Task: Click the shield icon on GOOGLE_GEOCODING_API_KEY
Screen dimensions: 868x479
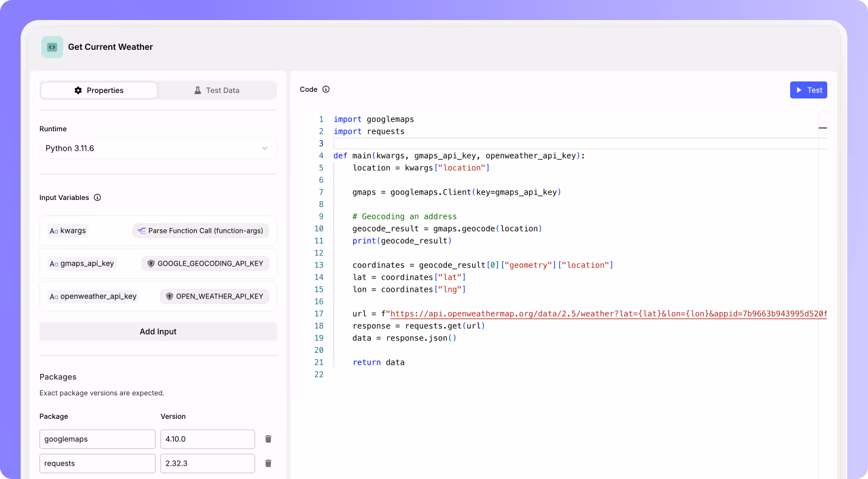Action: tap(151, 264)
